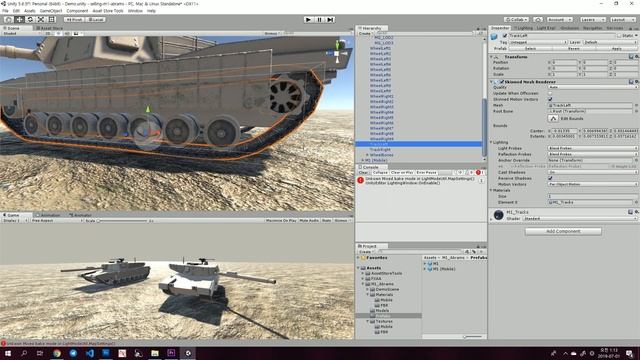Open the Window menu
This screenshot has width=640, height=360.
135,11
